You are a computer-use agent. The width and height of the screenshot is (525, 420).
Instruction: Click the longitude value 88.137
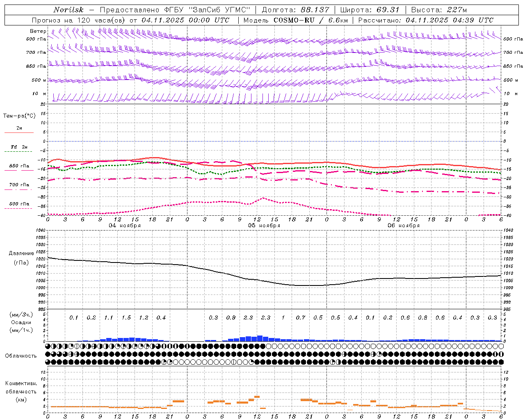[x=315, y=10]
